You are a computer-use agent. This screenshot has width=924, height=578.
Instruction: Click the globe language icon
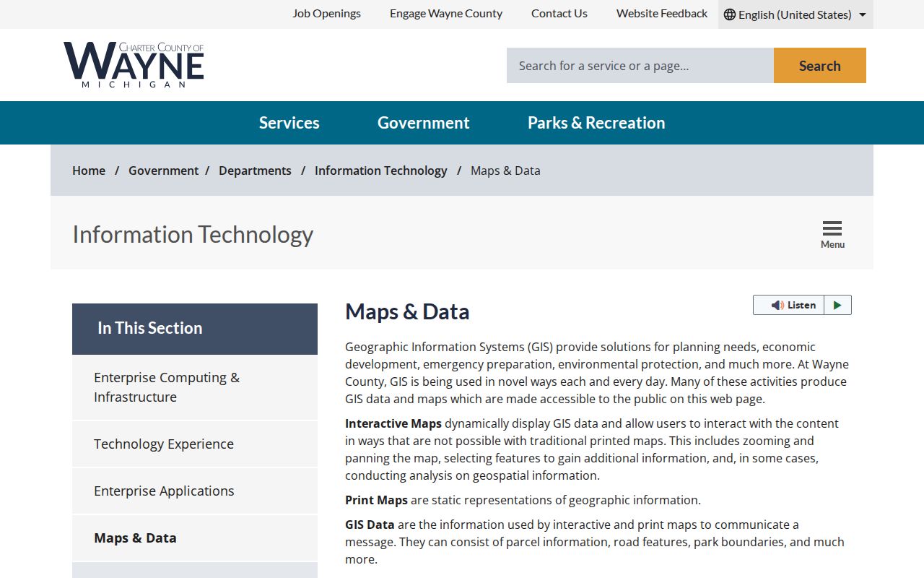tap(730, 14)
